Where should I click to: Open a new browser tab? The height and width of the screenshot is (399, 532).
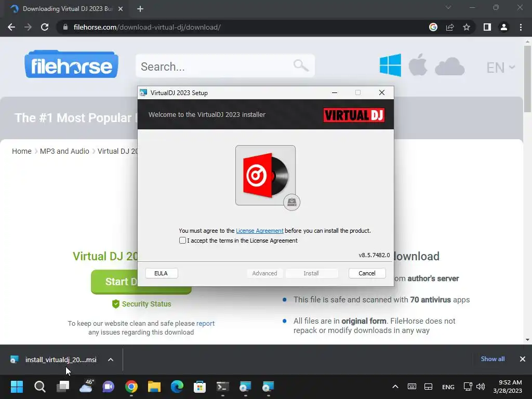[x=140, y=9]
